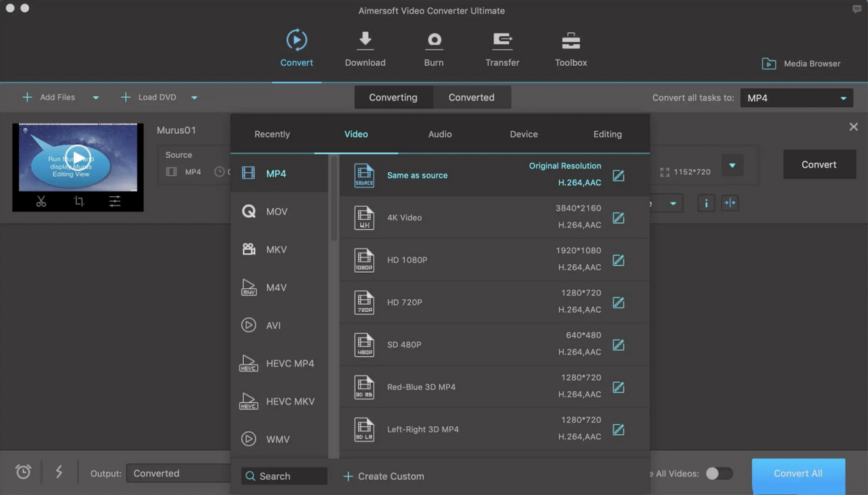Expand the Add Files dropdown arrow

pyautogui.click(x=95, y=98)
